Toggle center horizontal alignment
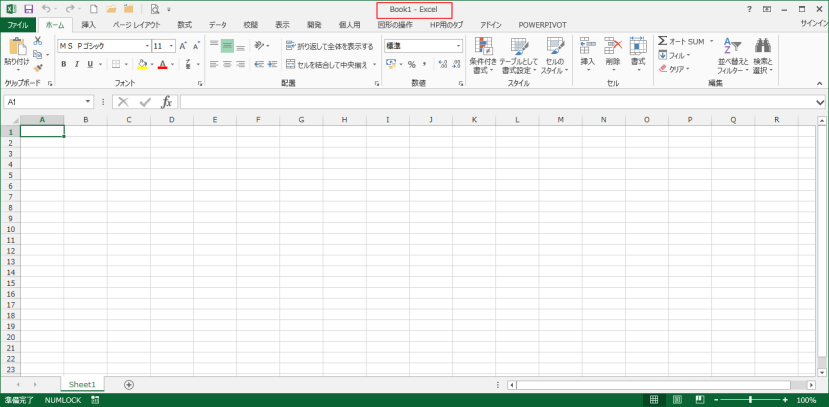 [227, 64]
